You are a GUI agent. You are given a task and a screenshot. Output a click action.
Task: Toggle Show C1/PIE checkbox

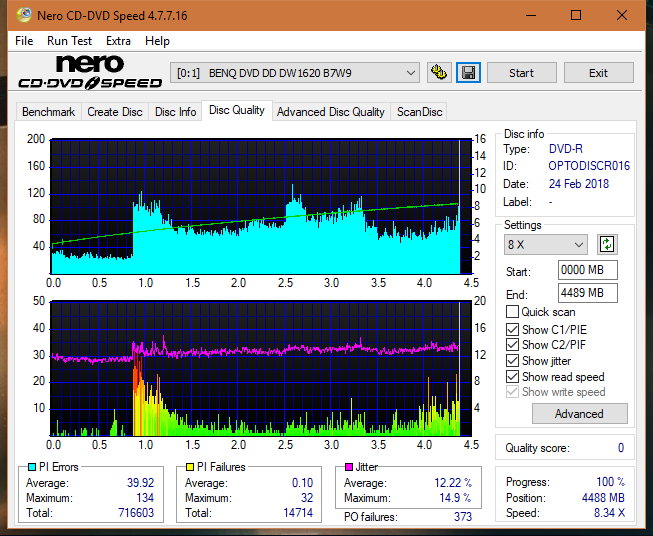(512, 329)
